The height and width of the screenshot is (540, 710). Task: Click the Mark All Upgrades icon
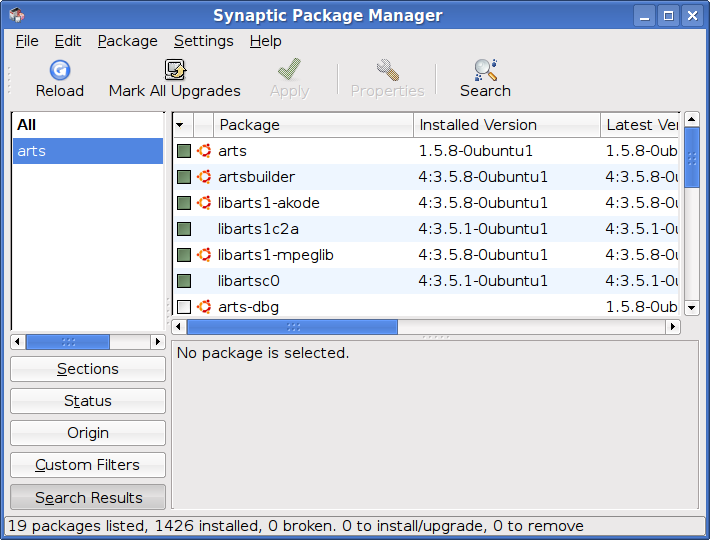[175, 70]
